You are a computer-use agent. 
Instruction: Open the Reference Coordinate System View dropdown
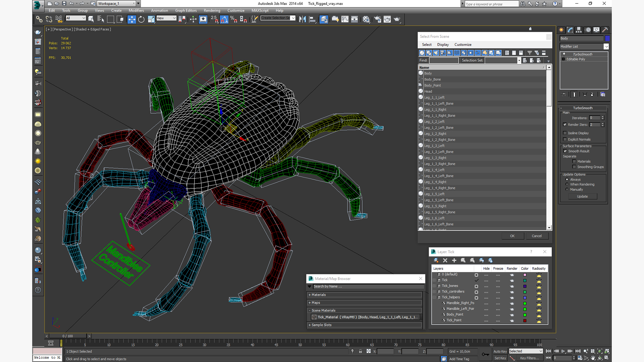click(x=174, y=18)
